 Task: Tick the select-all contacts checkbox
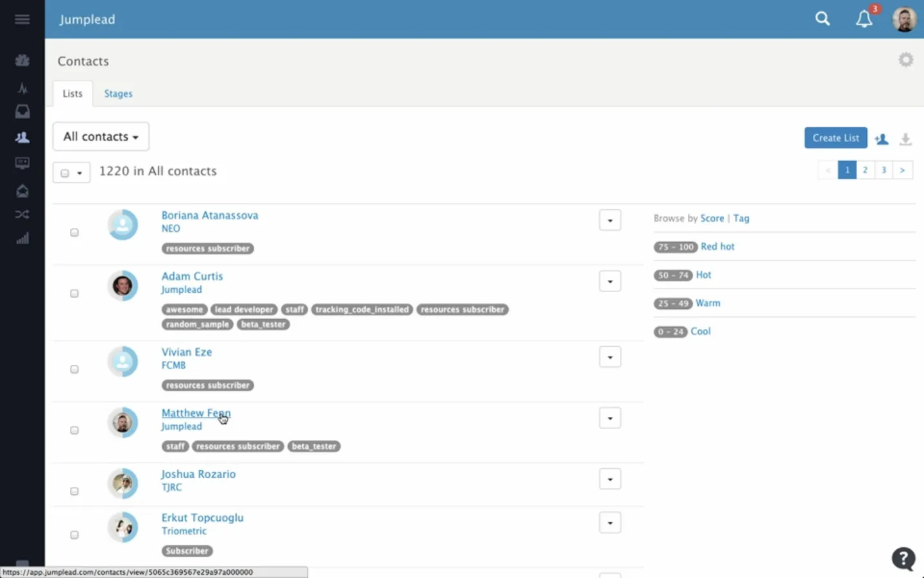tap(65, 173)
